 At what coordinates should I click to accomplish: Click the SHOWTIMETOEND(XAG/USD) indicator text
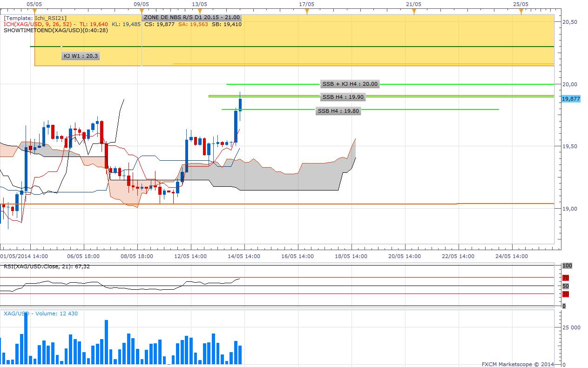(x=56, y=30)
